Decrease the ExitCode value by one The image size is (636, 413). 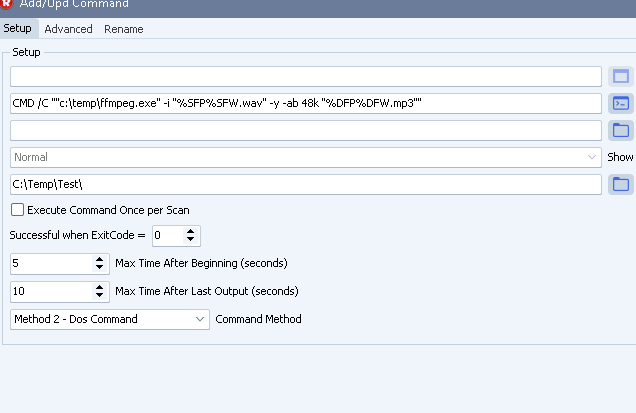tap(191, 240)
